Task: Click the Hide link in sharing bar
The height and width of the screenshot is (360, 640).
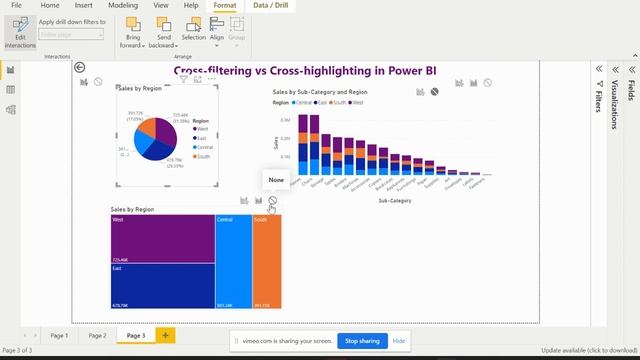Action: click(x=399, y=341)
